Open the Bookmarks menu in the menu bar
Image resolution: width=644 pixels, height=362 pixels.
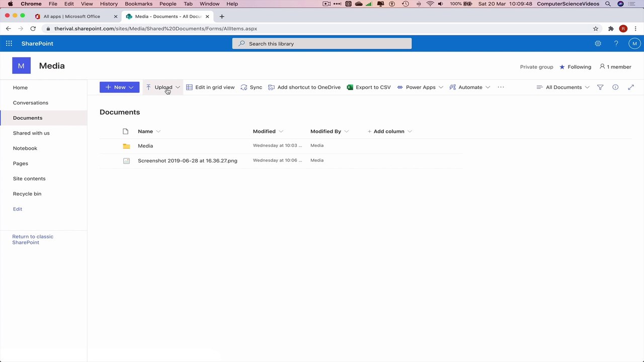(x=138, y=4)
